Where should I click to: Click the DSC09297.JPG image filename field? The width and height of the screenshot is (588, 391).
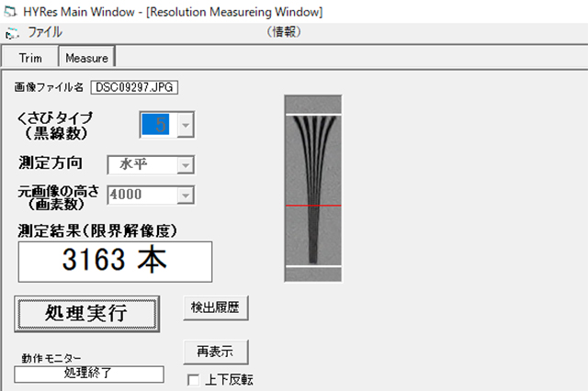133,87
